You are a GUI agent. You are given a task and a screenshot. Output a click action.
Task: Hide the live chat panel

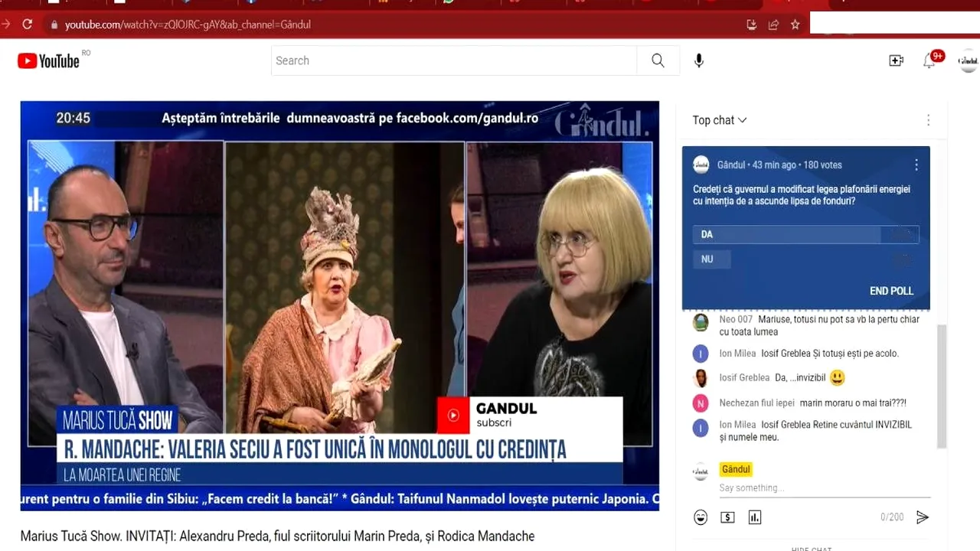click(x=810, y=548)
